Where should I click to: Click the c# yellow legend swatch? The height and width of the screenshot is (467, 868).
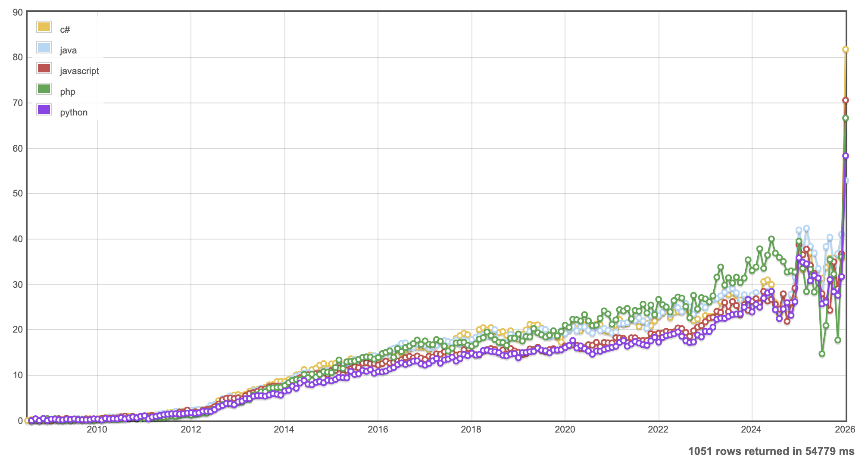click(x=44, y=27)
